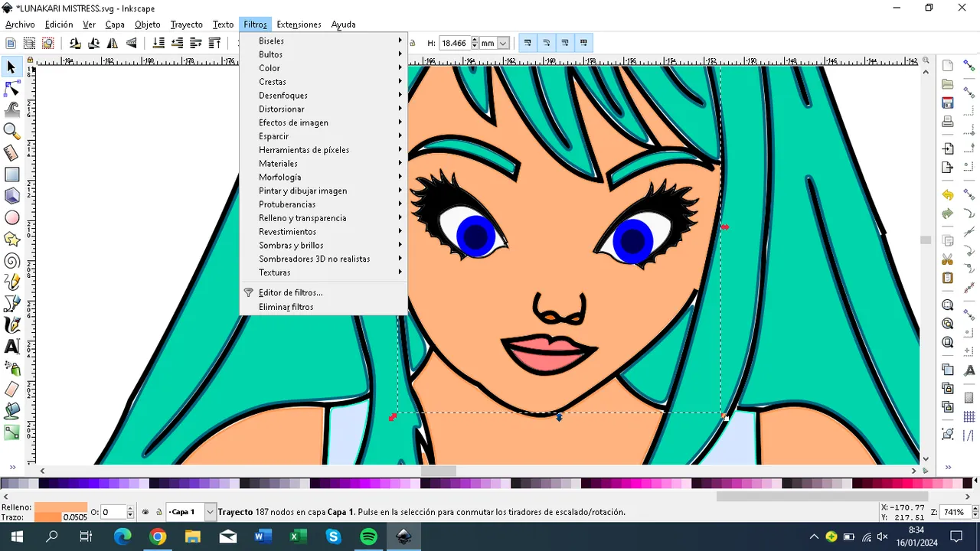
Task: Toggle third move-gradients transform button
Action: [x=564, y=44]
